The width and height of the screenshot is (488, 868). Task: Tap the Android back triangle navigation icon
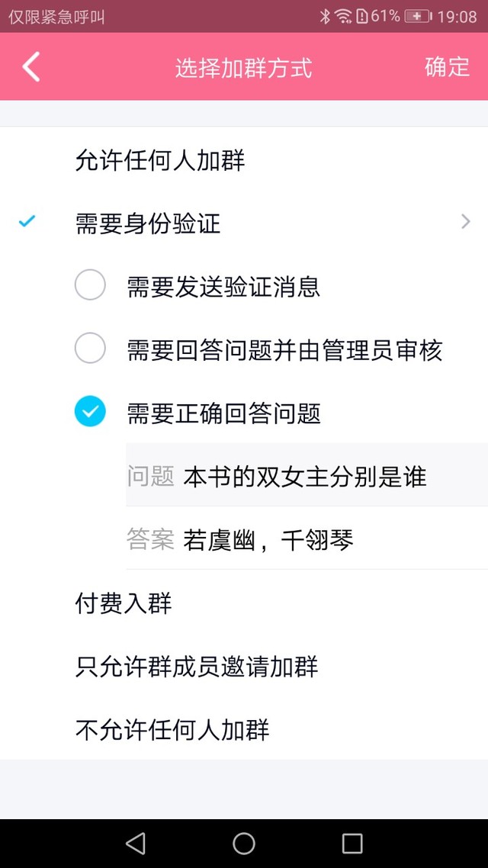[136, 844]
